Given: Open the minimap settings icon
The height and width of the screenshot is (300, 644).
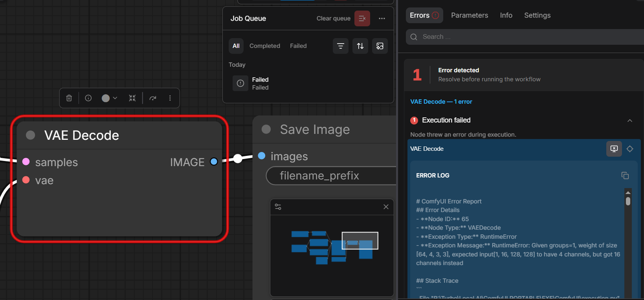Looking at the screenshot, I should (278, 207).
